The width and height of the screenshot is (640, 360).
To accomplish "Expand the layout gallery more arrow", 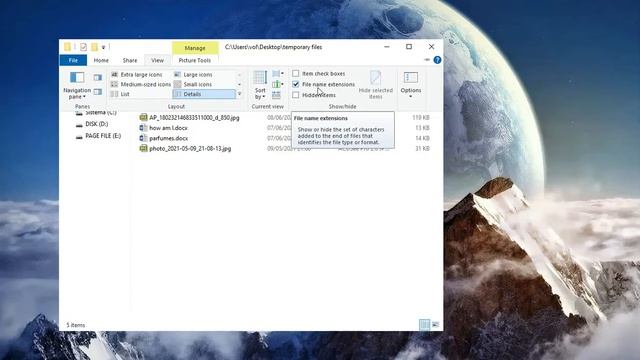I will [240, 94].
